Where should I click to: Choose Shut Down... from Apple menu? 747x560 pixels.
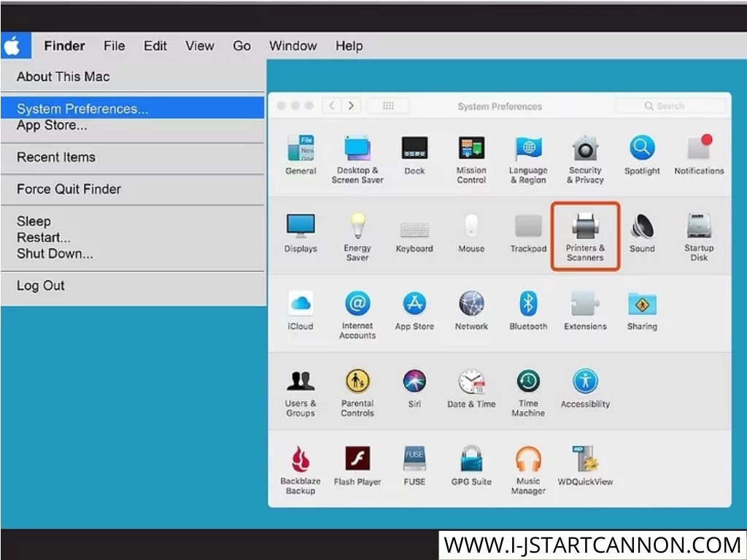(x=133, y=253)
